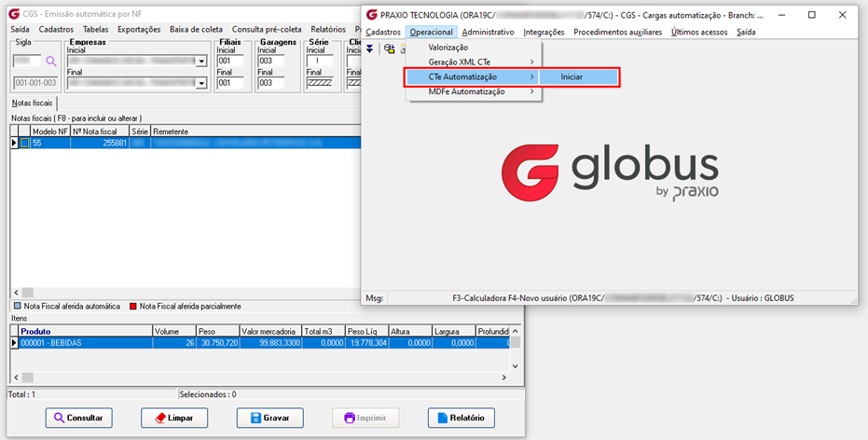Open the Integrações menu

point(544,32)
